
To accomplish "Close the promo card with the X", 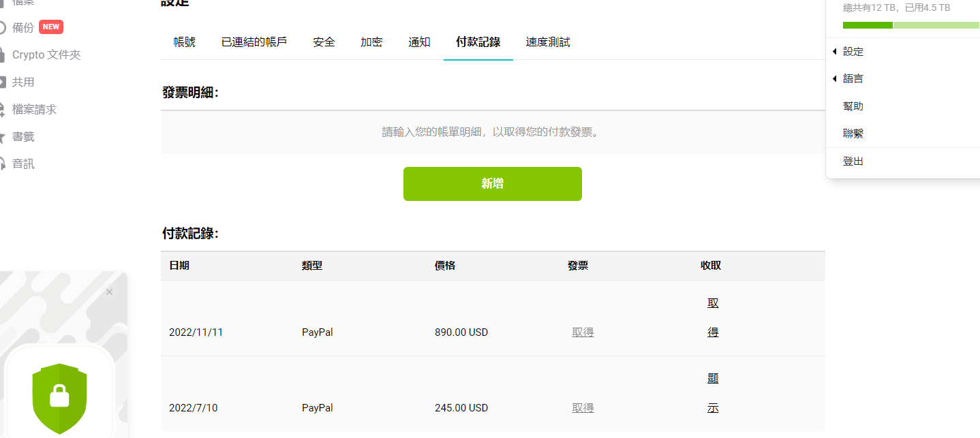I will (x=109, y=292).
